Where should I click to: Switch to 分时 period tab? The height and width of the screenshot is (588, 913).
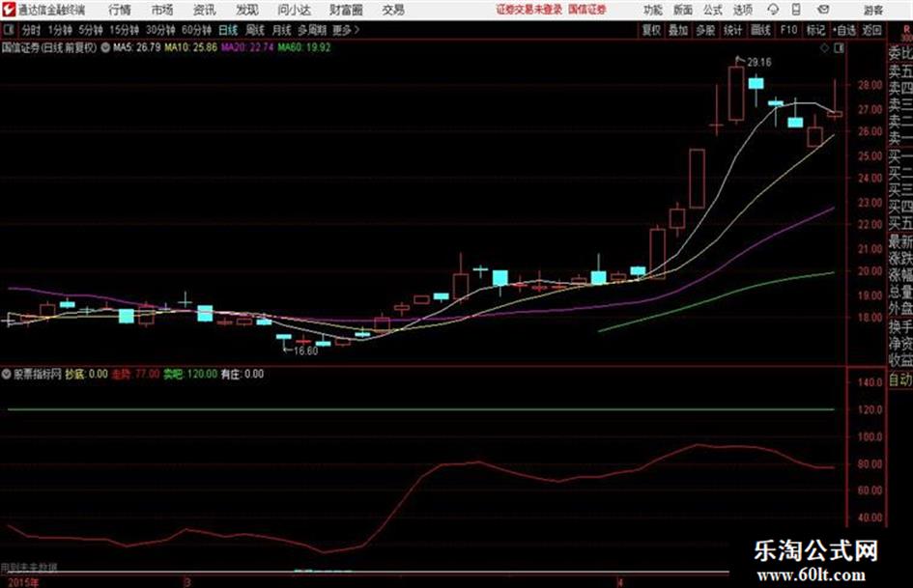(32, 30)
